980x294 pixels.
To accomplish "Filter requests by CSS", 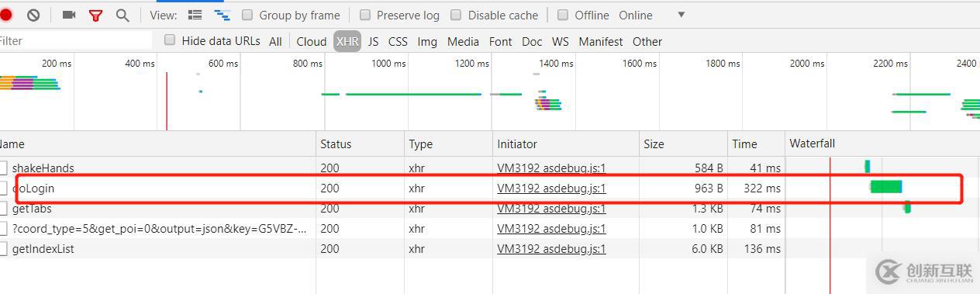I will pos(398,41).
